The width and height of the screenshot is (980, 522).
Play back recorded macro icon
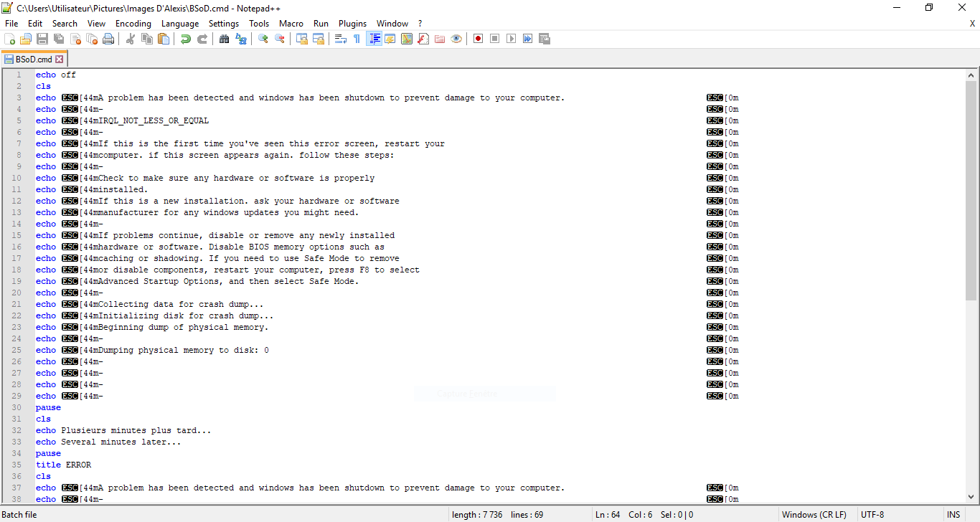pyautogui.click(x=511, y=39)
